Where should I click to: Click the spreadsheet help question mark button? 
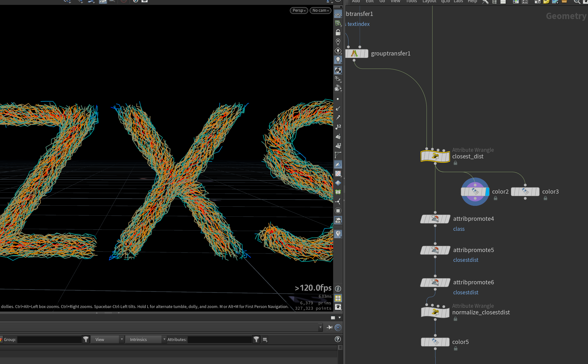pos(338,339)
